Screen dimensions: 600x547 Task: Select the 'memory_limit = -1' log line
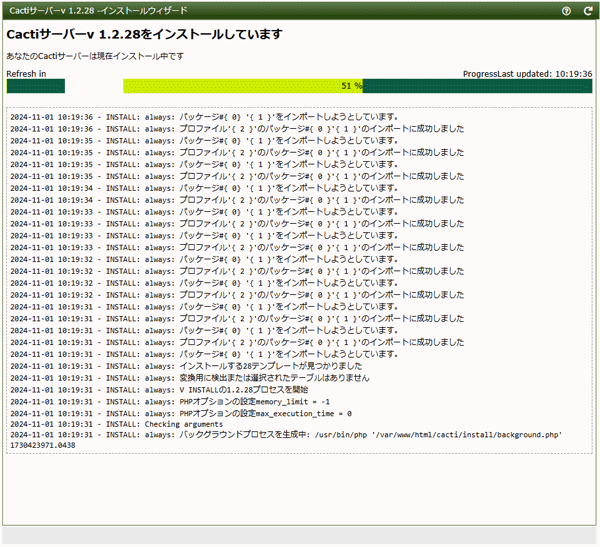pos(170,402)
